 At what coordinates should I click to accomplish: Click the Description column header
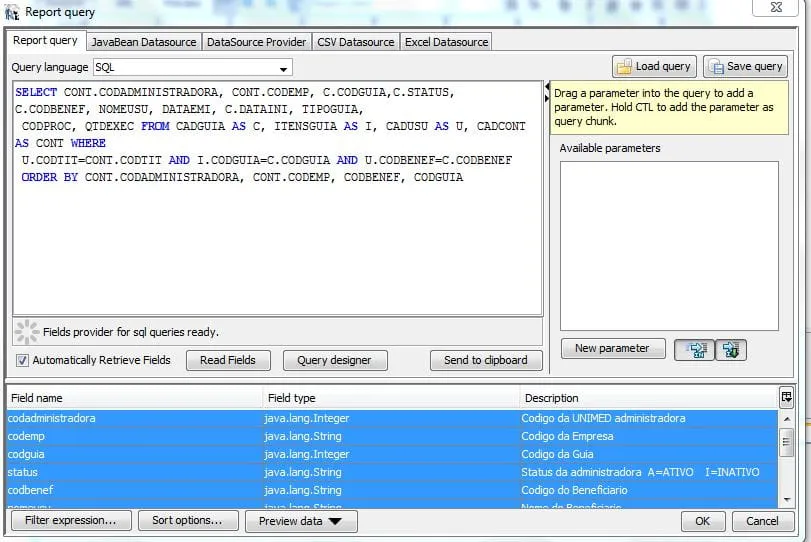(649, 398)
